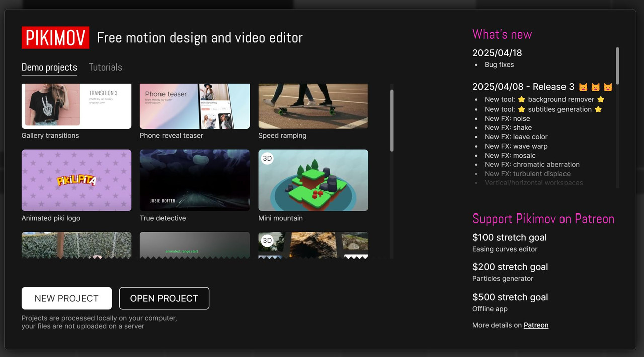The height and width of the screenshot is (357, 644).
Task: Click the 'New FX: noise' entry
Action: click(x=507, y=119)
